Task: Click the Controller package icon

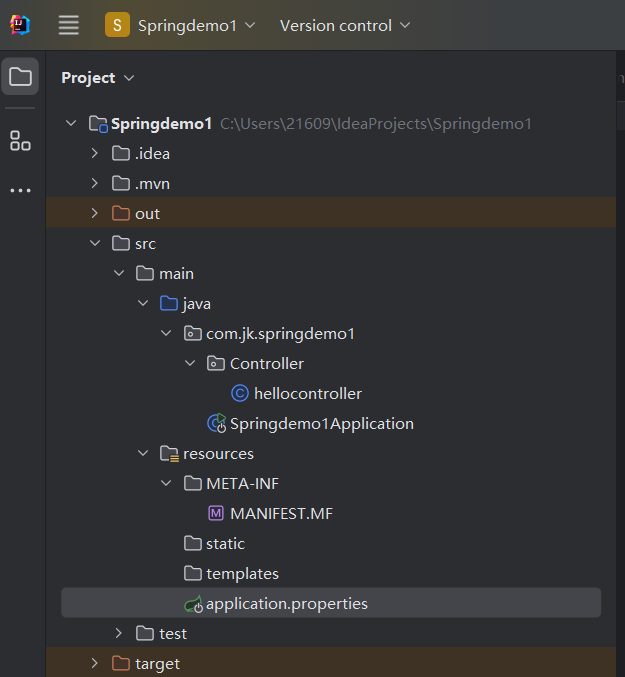Action: [x=216, y=363]
